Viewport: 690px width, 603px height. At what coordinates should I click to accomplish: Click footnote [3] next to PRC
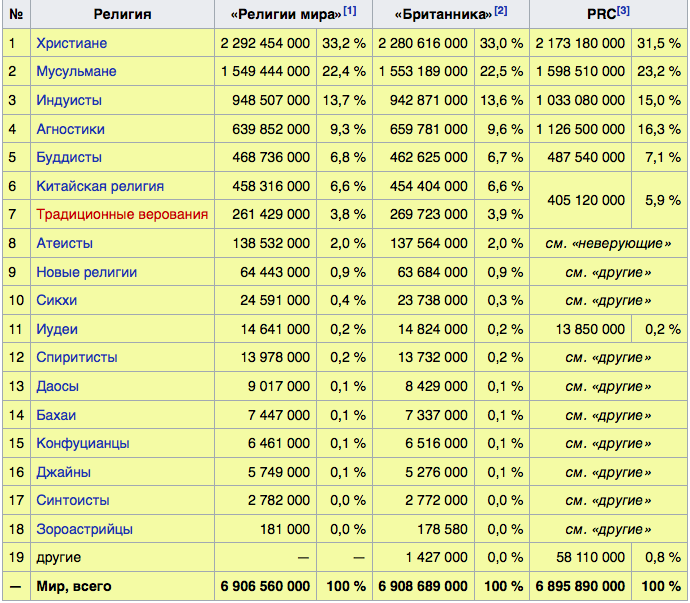(623, 11)
